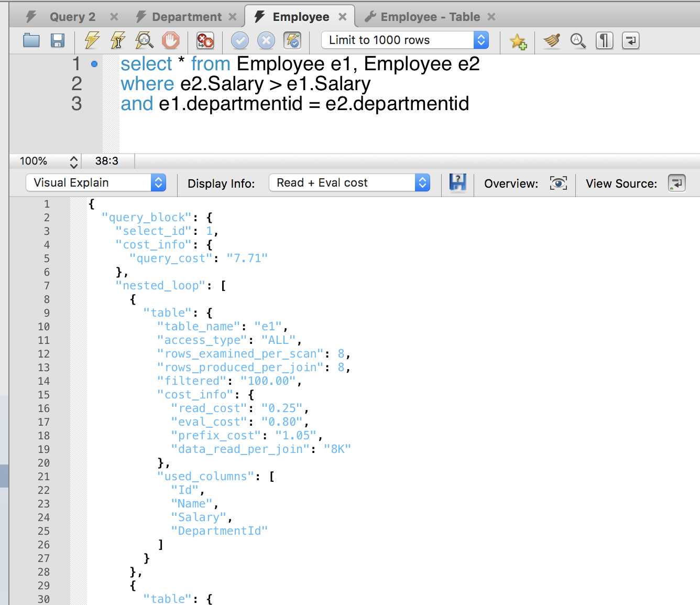Click the "select_id" key in the JSON

tap(154, 231)
